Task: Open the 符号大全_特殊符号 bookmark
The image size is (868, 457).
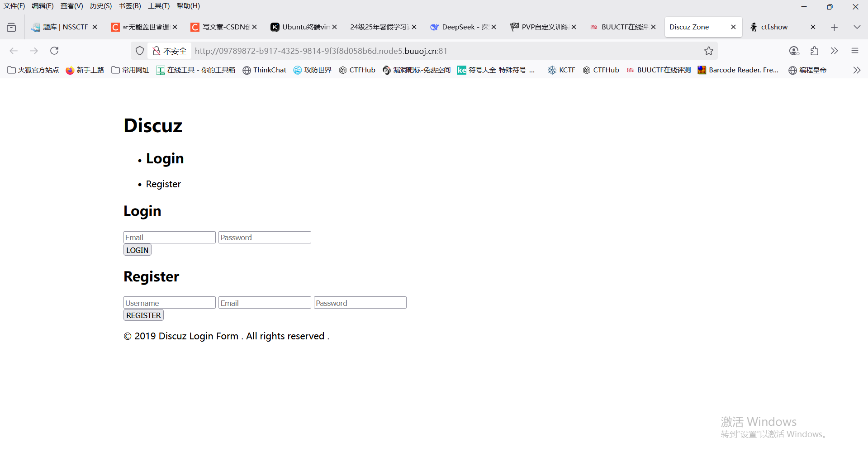Action: pos(496,70)
